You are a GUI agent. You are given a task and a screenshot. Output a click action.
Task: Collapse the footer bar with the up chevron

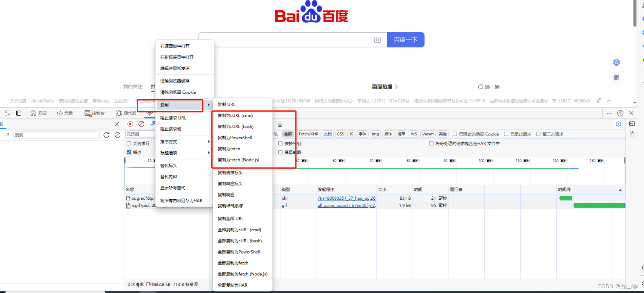click(609, 101)
